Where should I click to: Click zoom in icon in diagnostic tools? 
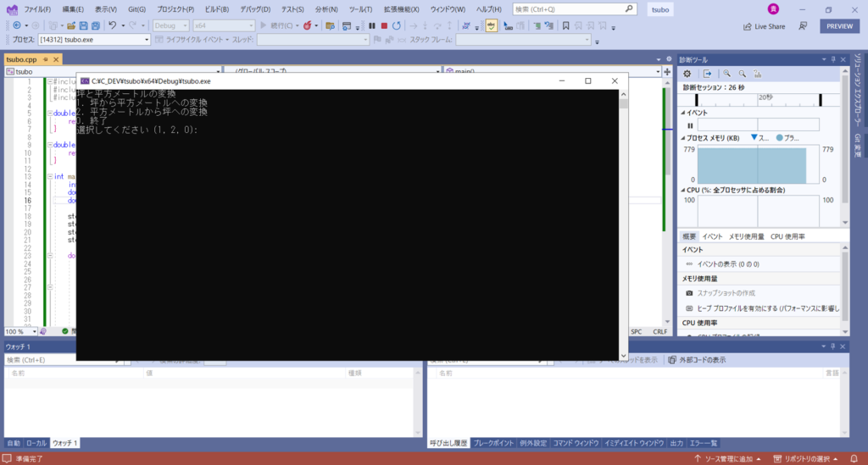727,75
